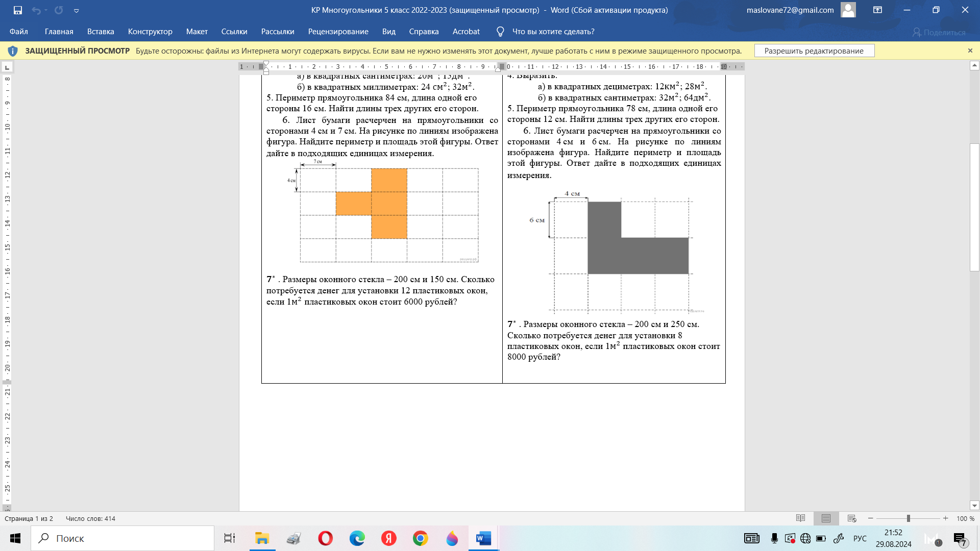This screenshot has height=551, width=980.
Task: Click the account email maslovane72@gmail.com
Action: pos(790,10)
